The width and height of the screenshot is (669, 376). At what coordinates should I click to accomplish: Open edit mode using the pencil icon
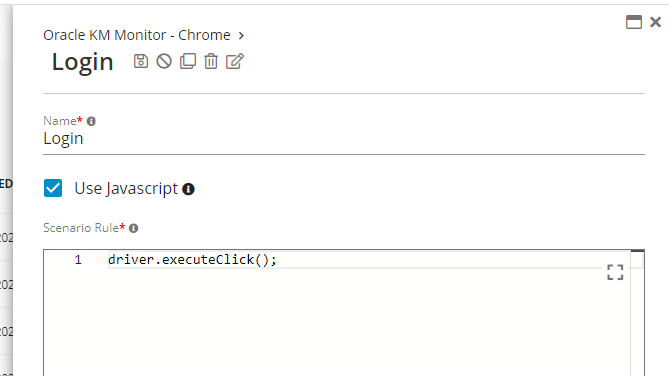235,61
